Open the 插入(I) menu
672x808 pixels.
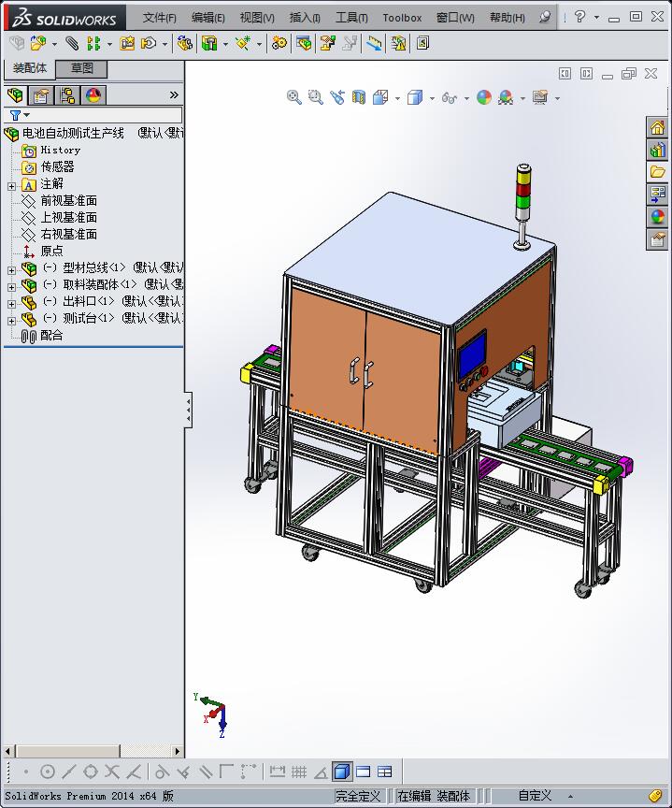305,18
